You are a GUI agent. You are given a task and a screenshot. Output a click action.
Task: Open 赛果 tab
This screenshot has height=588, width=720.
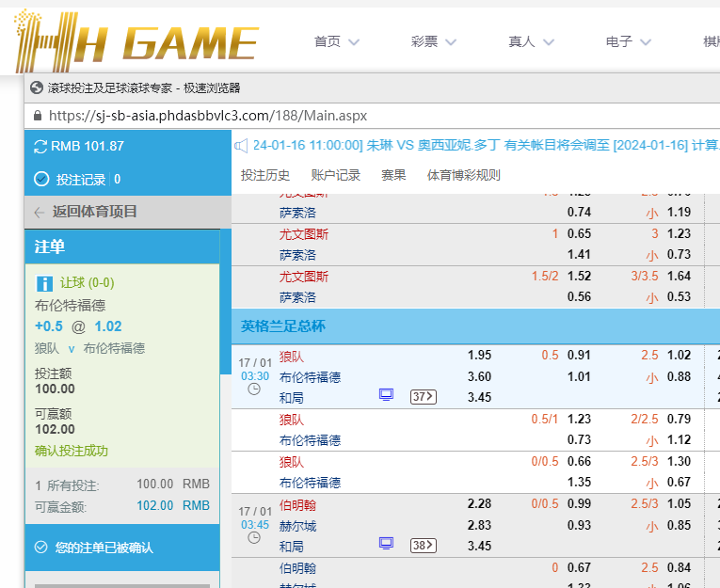[393, 175]
